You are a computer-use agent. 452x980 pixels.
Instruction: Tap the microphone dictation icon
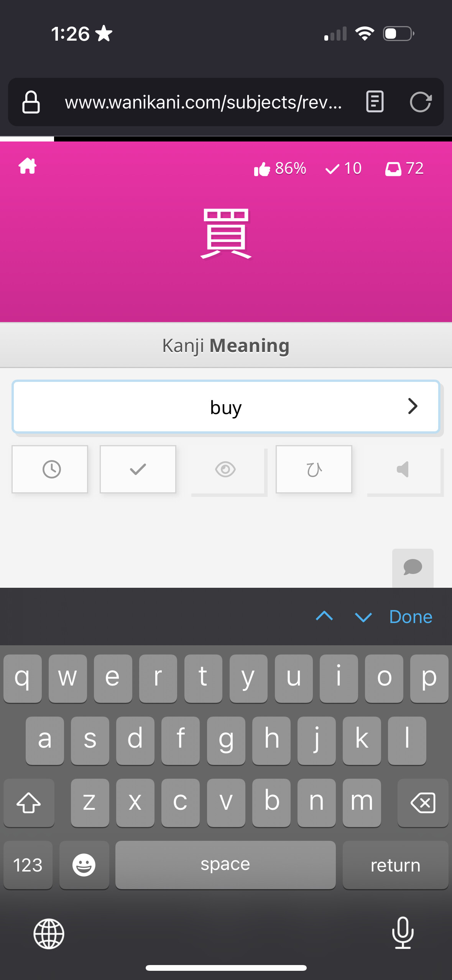403,932
